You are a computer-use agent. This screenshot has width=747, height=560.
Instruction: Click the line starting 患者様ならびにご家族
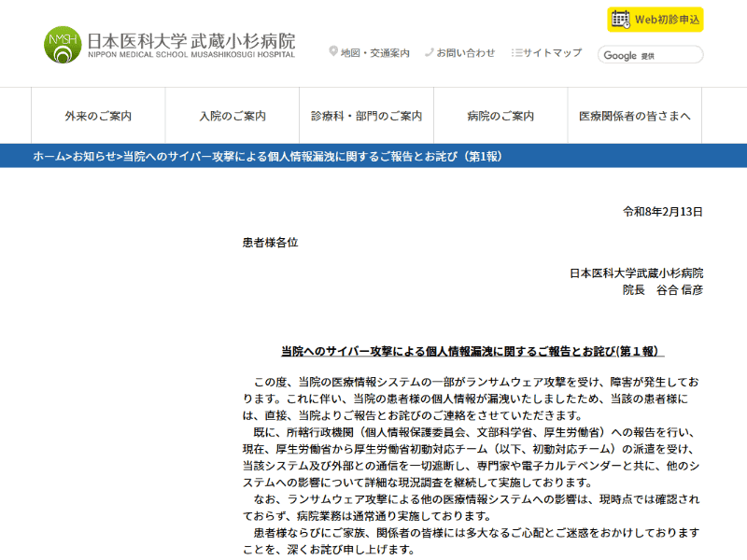point(476,532)
